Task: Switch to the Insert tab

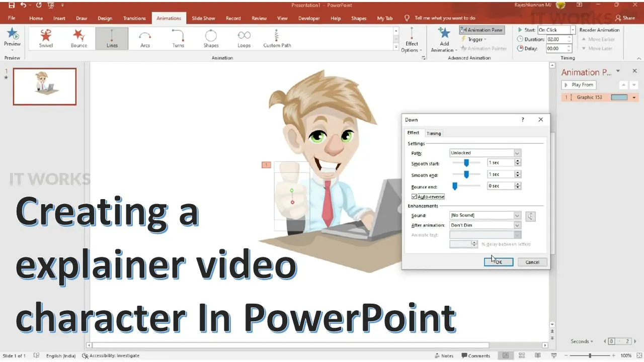Action: [x=59, y=18]
